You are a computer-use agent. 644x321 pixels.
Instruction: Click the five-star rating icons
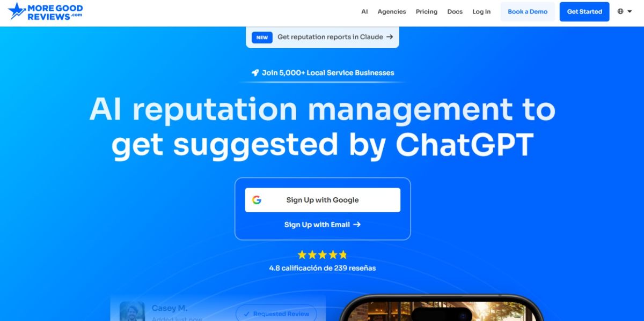click(x=323, y=255)
